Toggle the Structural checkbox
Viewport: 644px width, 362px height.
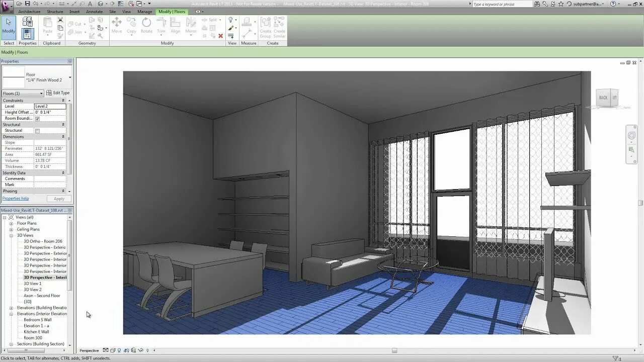coord(37,131)
